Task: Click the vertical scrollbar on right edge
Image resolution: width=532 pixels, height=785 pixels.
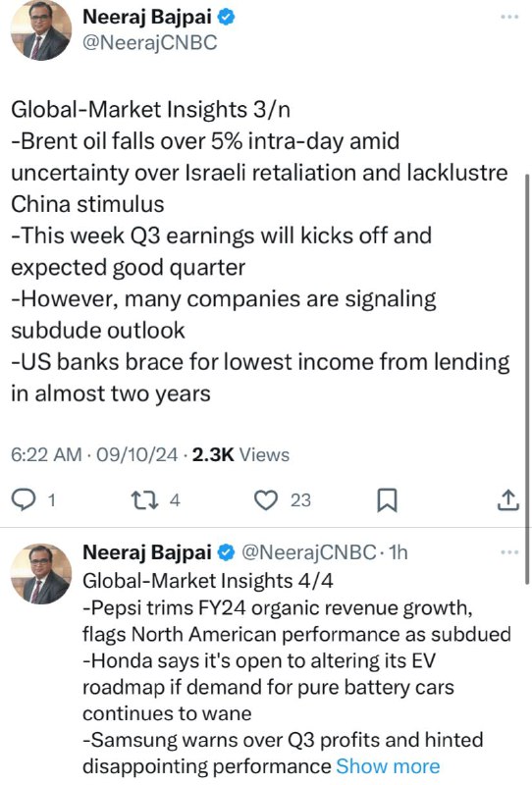Action: [x=526, y=379]
